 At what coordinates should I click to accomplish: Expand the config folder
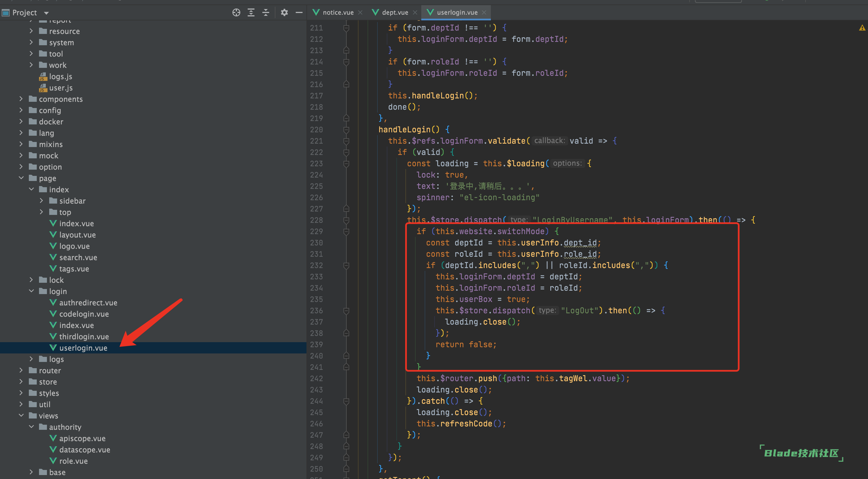pyautogui.click(x=21, y=110)
